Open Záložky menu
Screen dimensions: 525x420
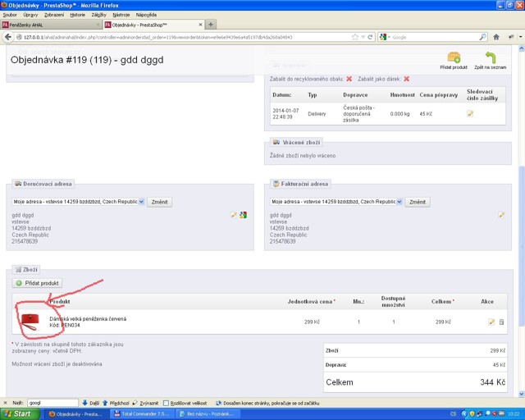point(98,15)
